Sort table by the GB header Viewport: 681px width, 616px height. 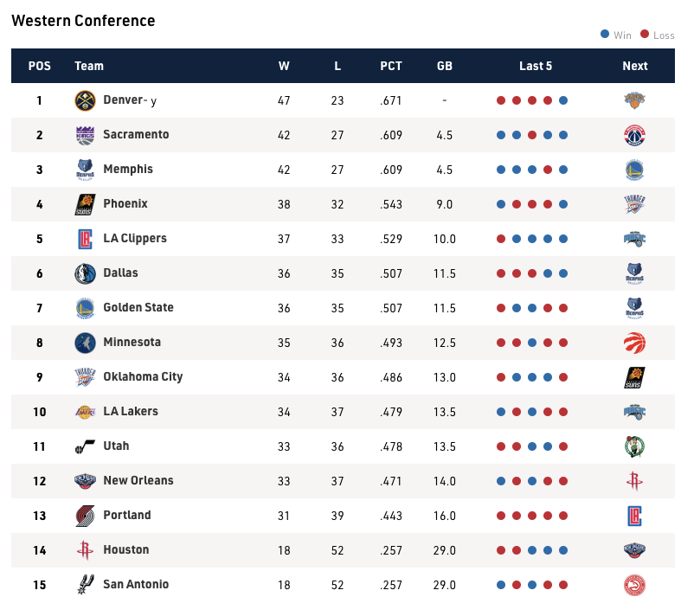[x=444, y=66]
